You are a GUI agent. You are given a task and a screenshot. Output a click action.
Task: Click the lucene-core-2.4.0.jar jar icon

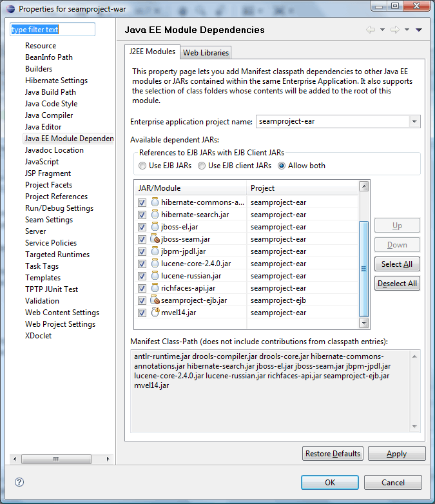click(x=155, y=263)
